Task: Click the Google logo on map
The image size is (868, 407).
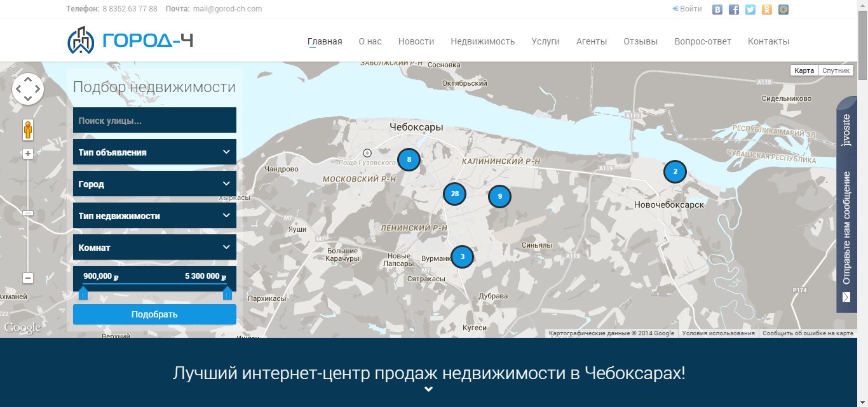Action: click(22, 328)
